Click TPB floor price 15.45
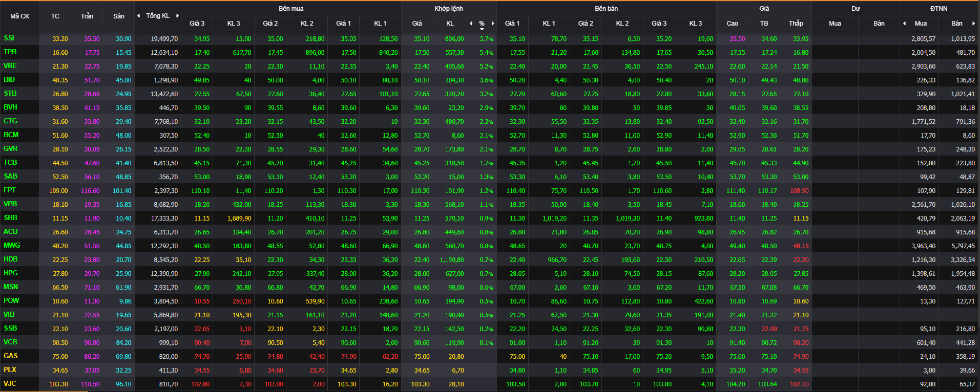This screenshot has height=392, width=980. 123,53
